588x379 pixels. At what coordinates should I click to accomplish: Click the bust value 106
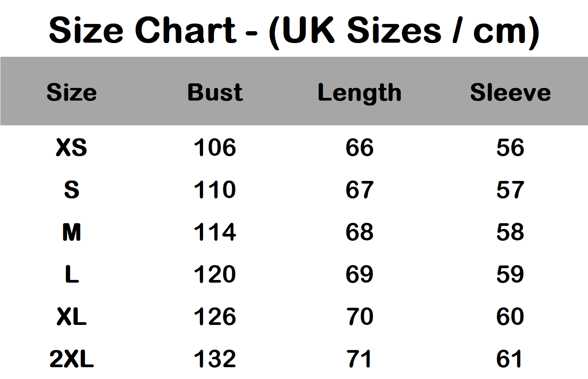click(215, 147)
